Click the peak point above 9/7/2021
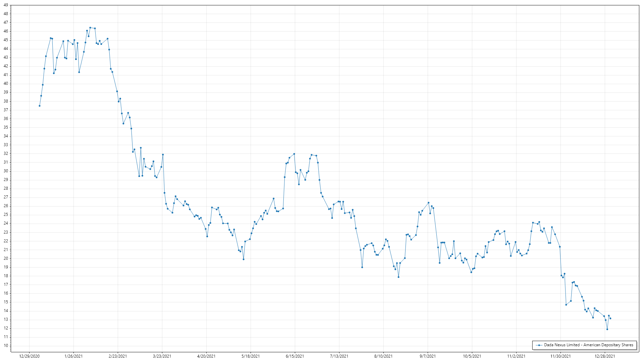 pyautogui.click(x=428, y=203)
